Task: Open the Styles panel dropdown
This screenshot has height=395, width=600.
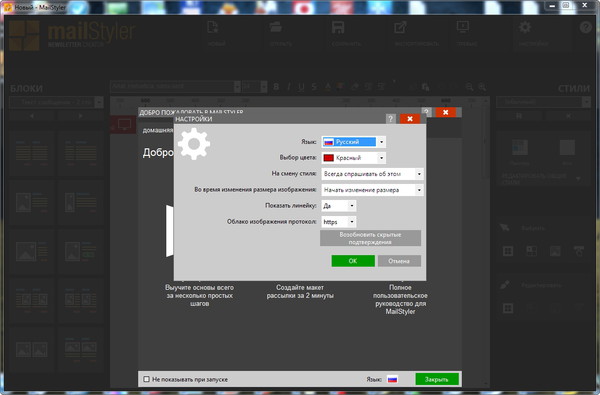Action: 543,102
